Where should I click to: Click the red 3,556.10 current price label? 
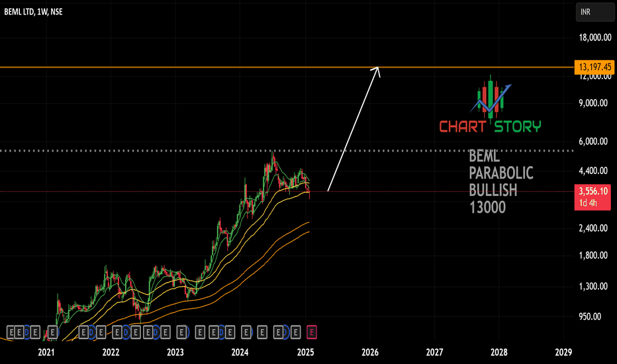(x=593, y=197)
